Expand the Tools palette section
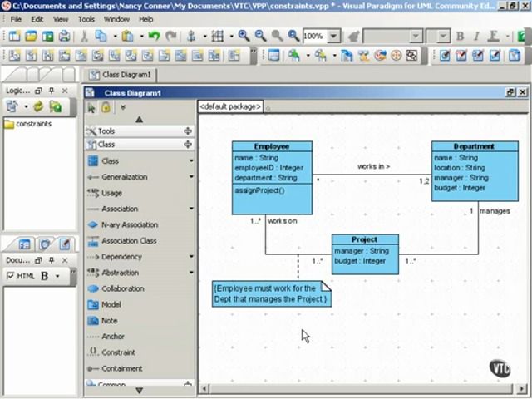This screenshot has width=532, height=399. tap(188, 131)
